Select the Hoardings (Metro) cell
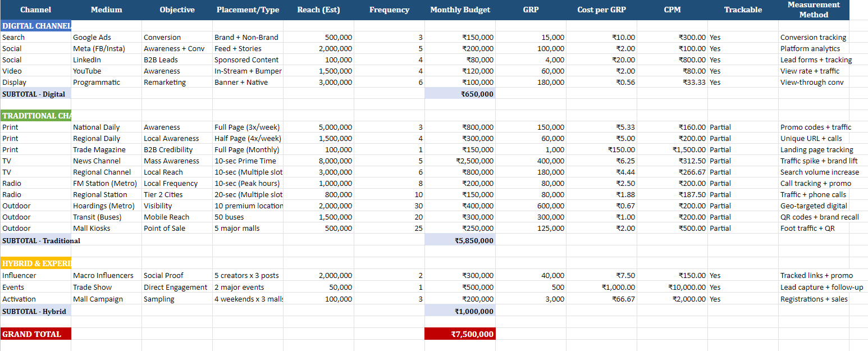Viewport: 868px width, 351px height. tap(107, 206)
